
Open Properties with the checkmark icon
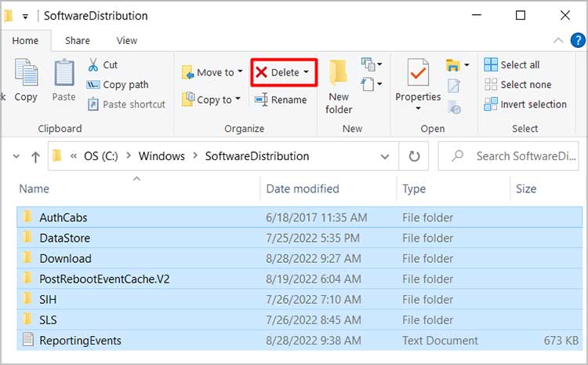point(418,72)
